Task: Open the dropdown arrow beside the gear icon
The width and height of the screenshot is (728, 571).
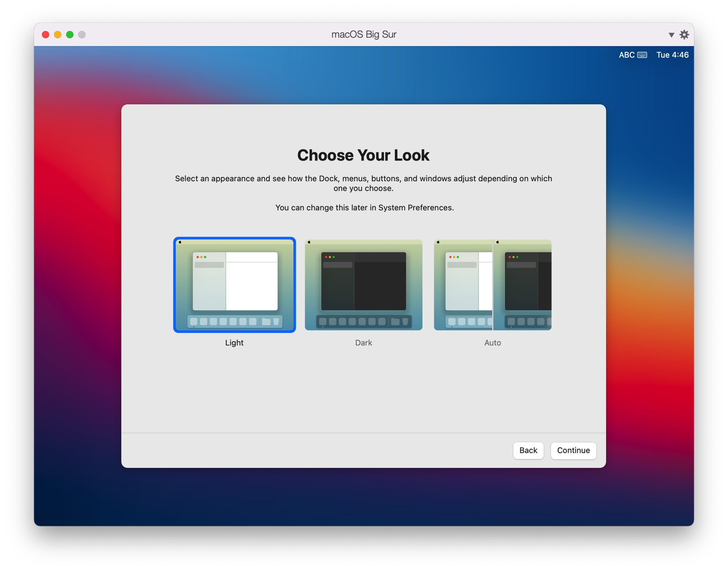Action: (x=671, y=34)
